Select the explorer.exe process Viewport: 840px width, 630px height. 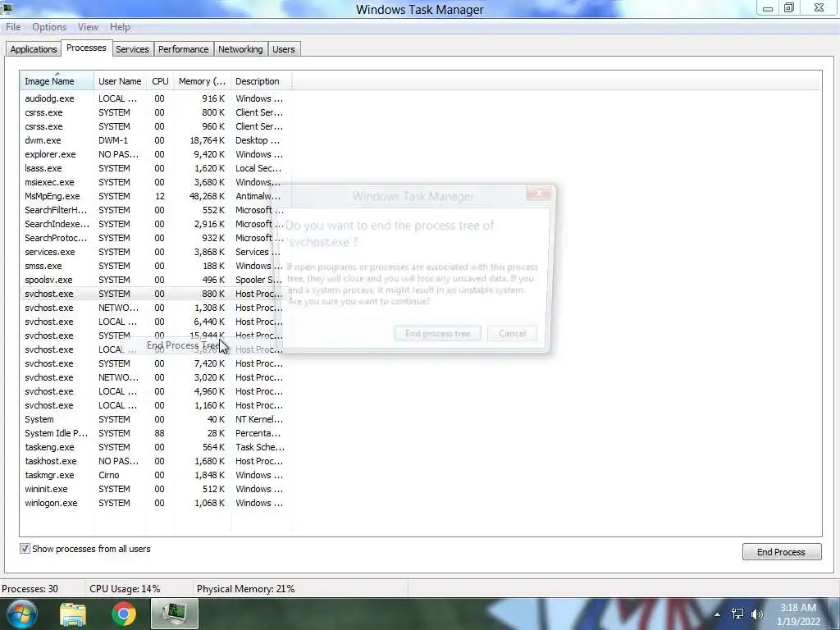pos(155,154)
